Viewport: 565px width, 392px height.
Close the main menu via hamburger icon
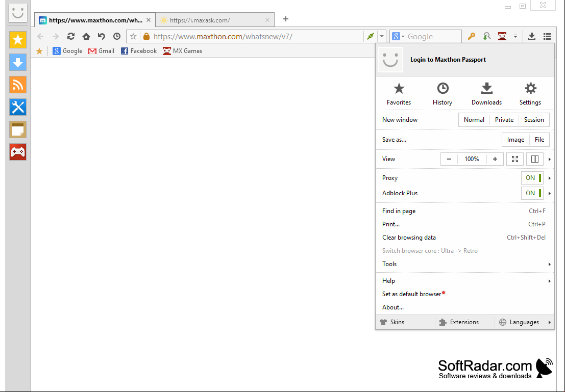[547, 36]
